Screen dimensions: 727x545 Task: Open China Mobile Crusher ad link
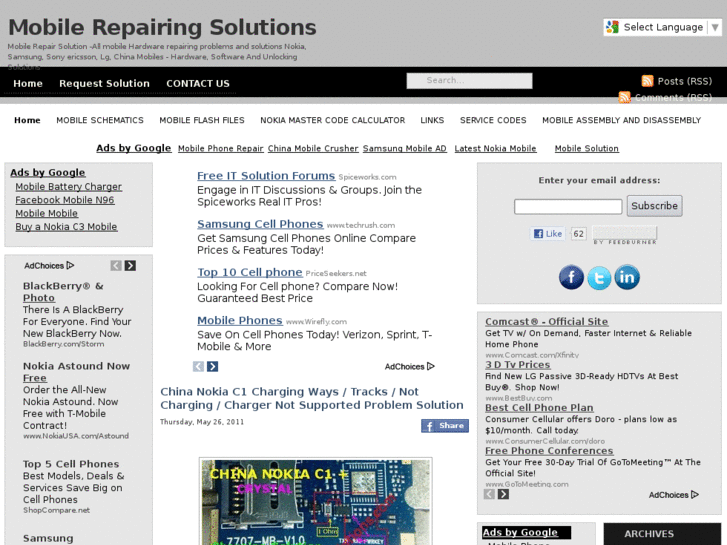313,148
